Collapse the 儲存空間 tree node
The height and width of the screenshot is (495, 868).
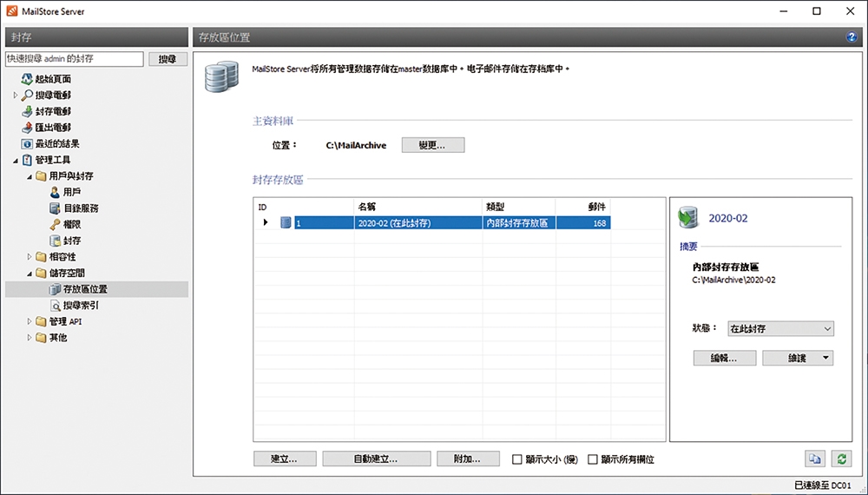(30, 274)
